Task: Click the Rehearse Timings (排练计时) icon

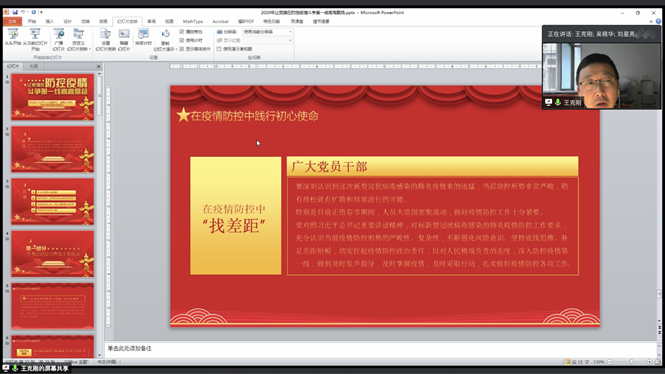Action: coord(143,37)
